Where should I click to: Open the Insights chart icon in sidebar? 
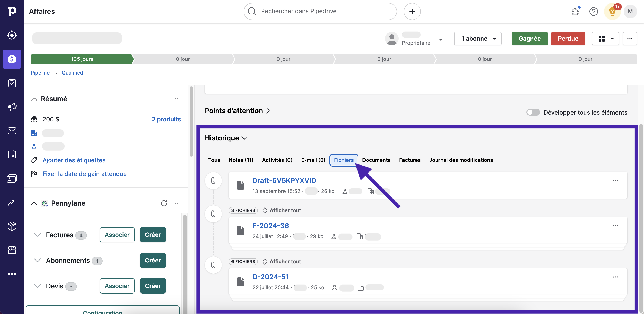pyautogui.click(x=12, y=202)
